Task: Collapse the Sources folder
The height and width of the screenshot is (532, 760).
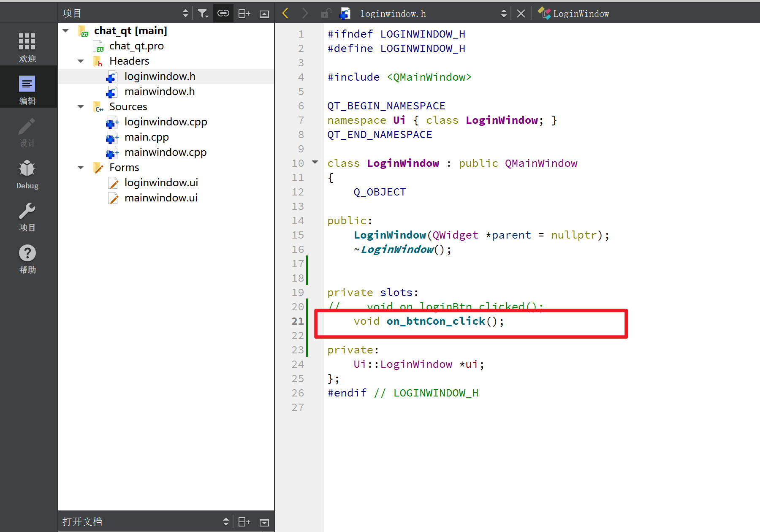Action: [x=81, y=107]
